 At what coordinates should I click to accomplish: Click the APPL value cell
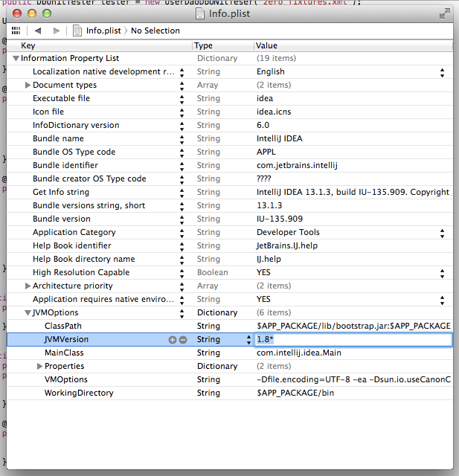266,152
